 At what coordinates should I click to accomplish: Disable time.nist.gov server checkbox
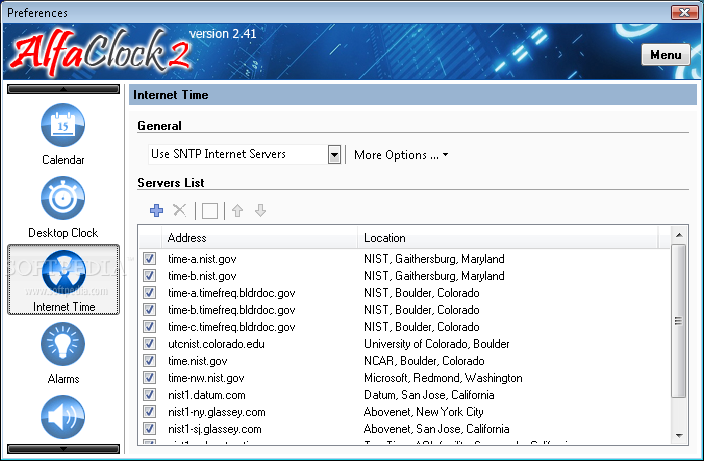(150, 361)
